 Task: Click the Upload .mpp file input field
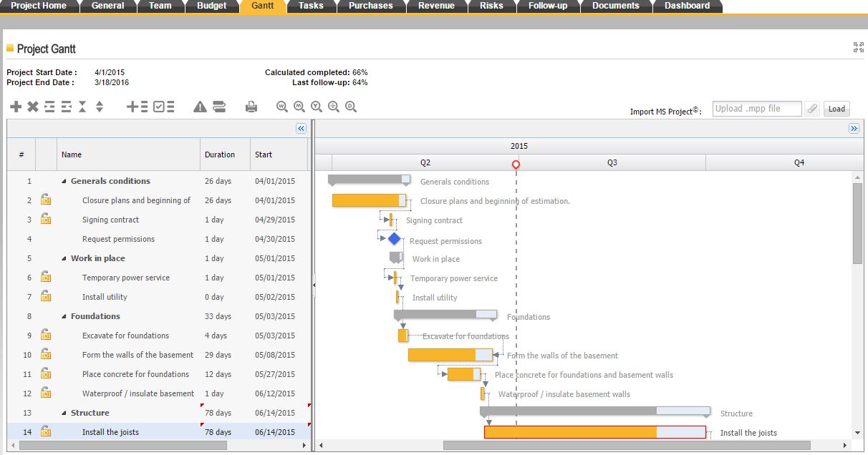click(x=756, y=108)
